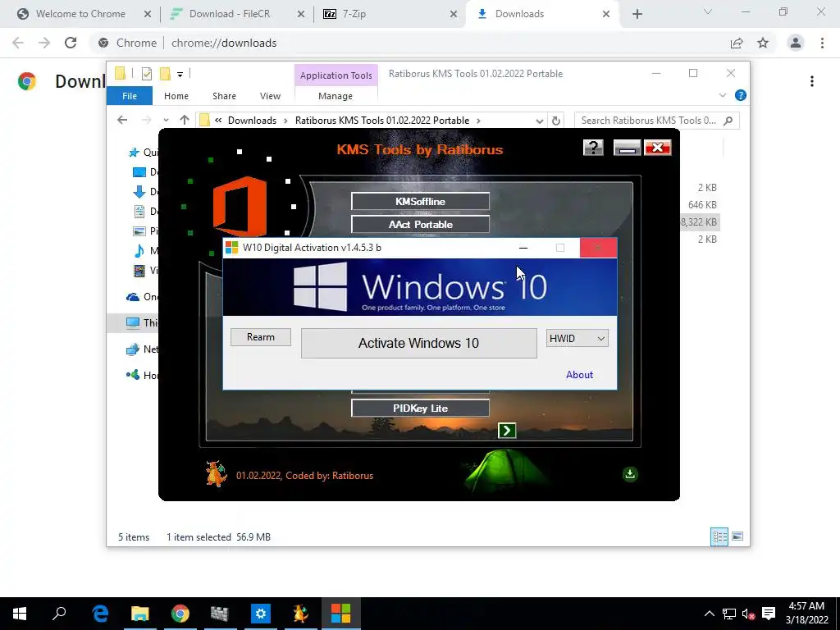Image resolution: width=840 pixels, height=630 pixels.
Task: Select OneDrive in Explorer sidebar
Action: [143, 297]
